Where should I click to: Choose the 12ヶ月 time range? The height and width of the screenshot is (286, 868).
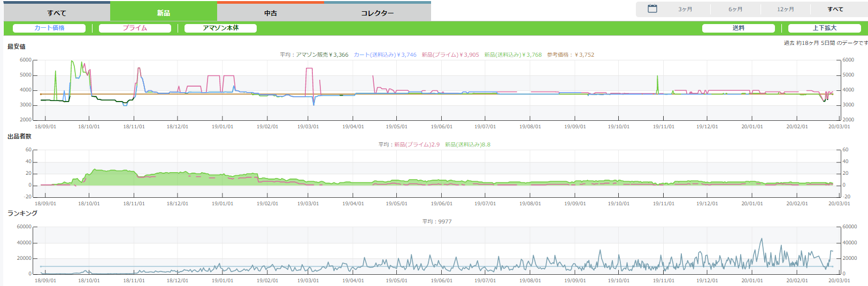point(785,9)
